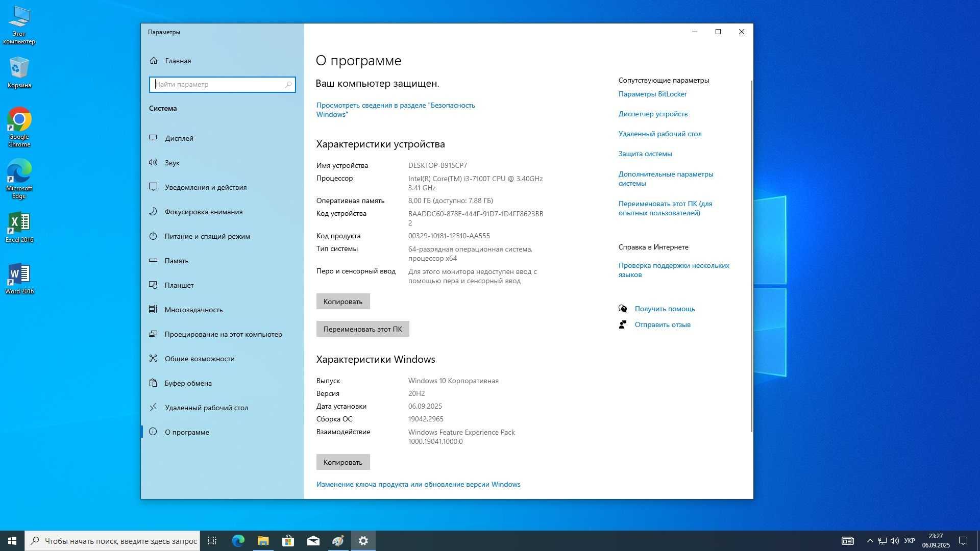Open the notification center icon
The height and width of the screenshot is (551, 980).
pos(963,541)
